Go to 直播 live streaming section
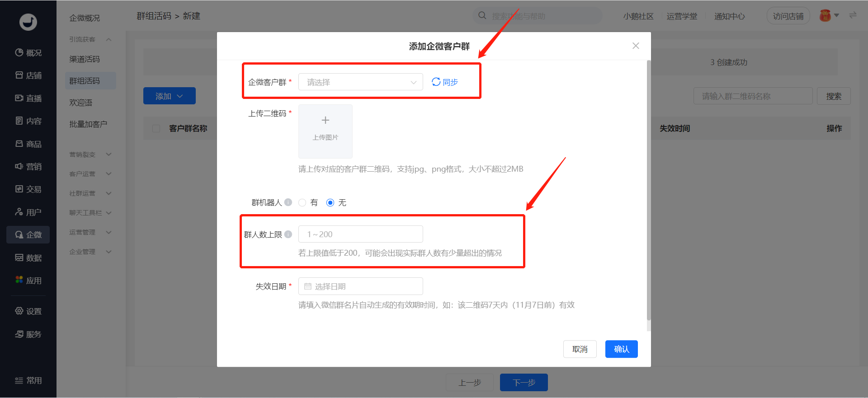This screenshot has width=868, height=398. (28, 98)
